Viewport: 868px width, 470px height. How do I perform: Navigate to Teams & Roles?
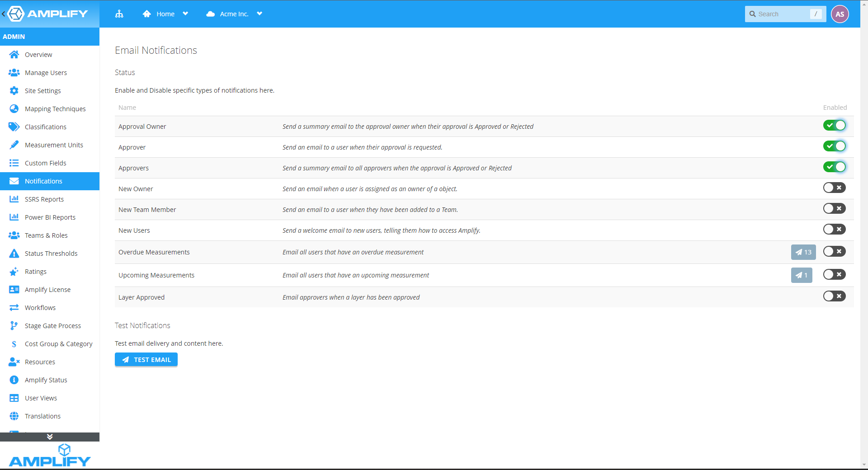(46, 235)
